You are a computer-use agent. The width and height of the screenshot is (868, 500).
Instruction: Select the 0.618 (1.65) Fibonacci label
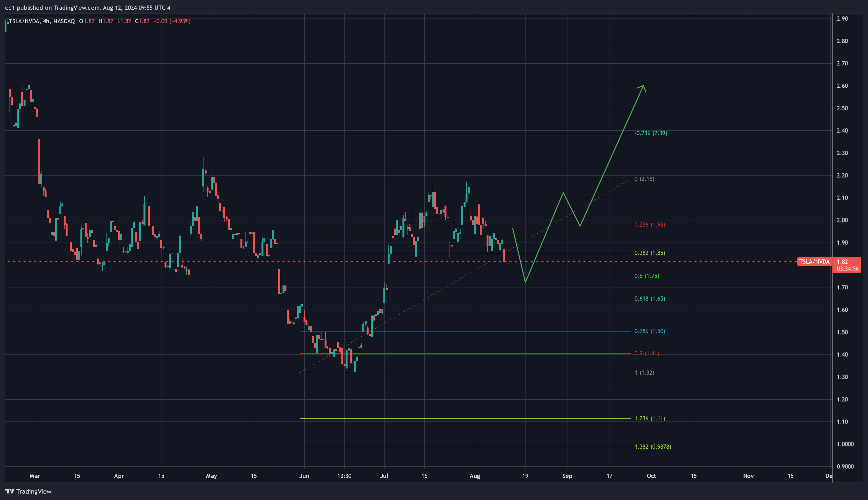coord(650,299)
